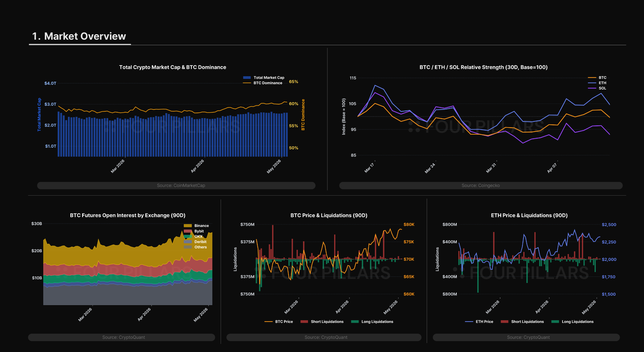Select the 1. Market Overview heading
The width and height of the screenshot is (644, 352).
point(79,36)
